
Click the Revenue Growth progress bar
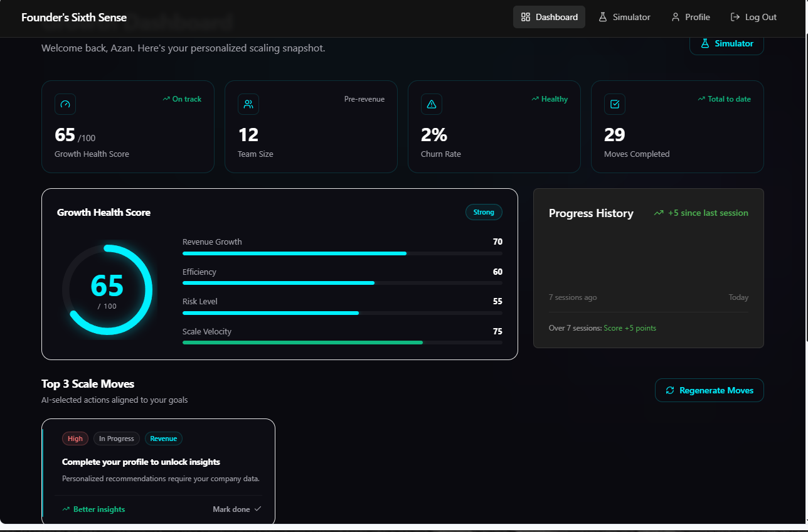tap(343, 253)
